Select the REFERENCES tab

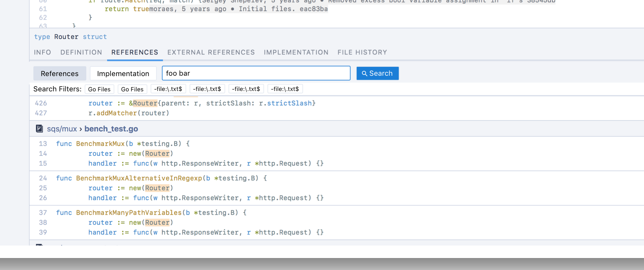pyautogui.click(x=135, y=52)
